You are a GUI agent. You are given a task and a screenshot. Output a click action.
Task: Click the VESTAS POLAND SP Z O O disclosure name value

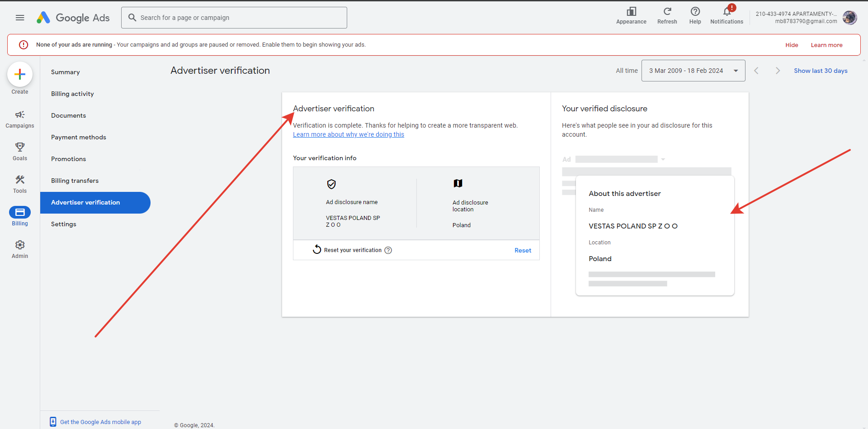pyautogui.click(x=353, y=221)
